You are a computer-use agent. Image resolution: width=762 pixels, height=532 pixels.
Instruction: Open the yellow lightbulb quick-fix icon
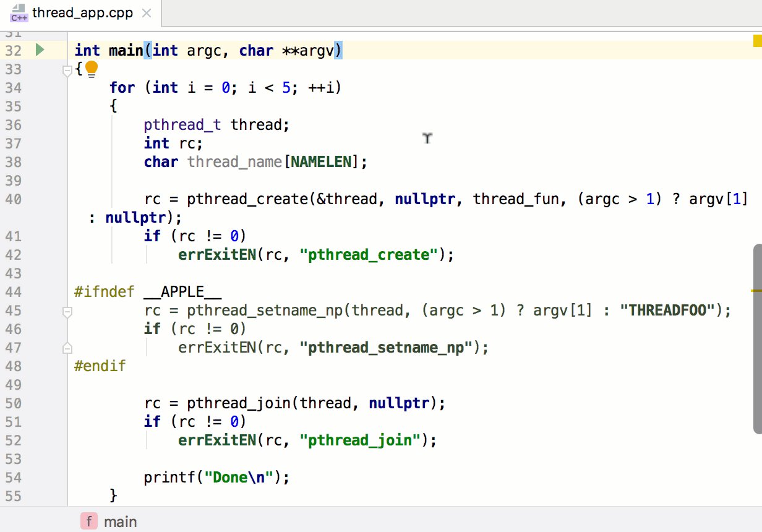coord(92,68)
